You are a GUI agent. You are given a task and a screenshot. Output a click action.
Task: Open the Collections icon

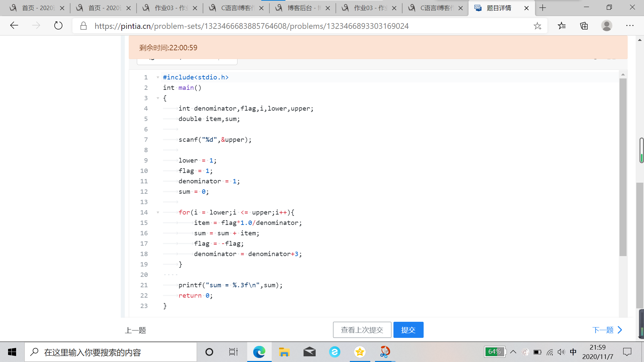click(x=584, y=26)
